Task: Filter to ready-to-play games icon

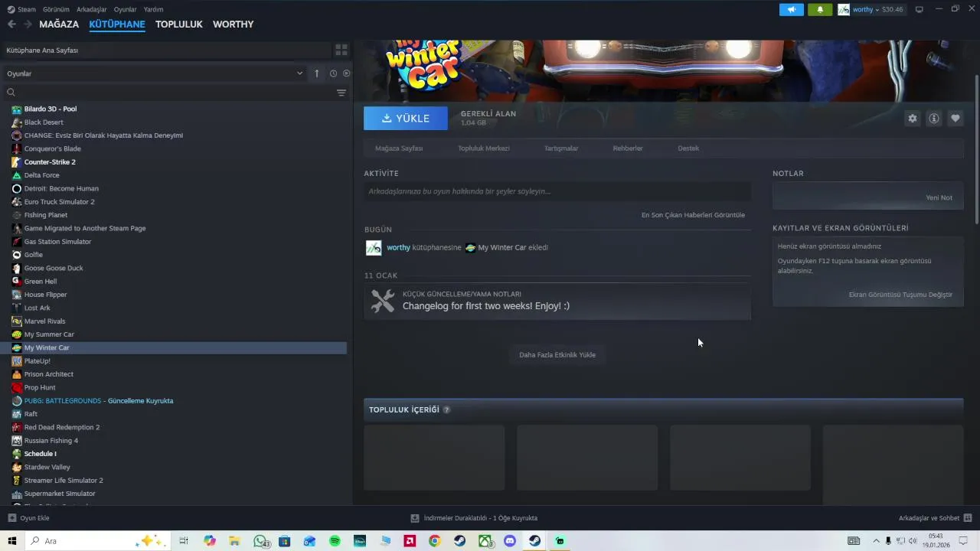Action: (x=346, y=73)
